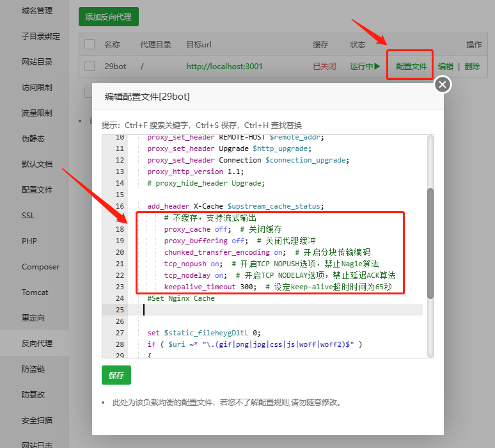Save the config file with 保存 button
This screenshot has height=448, width=495.
pyautogui.click(x=116, y=375)
